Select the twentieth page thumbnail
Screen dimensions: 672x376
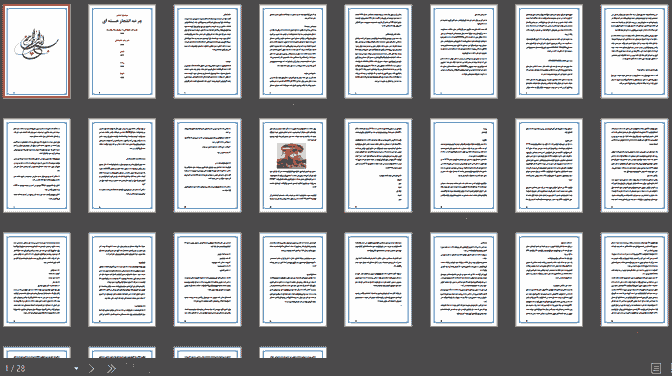tap(293, 280)
